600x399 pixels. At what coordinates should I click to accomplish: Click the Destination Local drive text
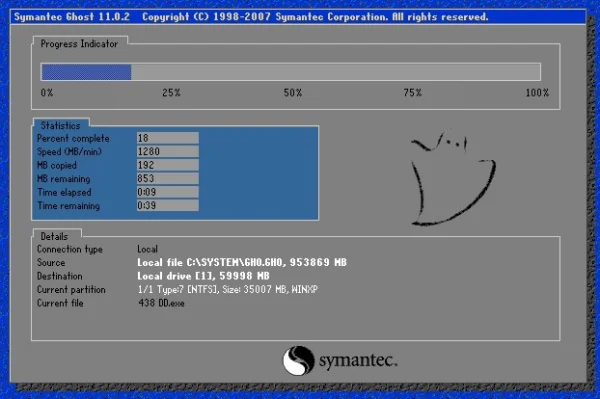pyautogui.click(x=203, y=276)
